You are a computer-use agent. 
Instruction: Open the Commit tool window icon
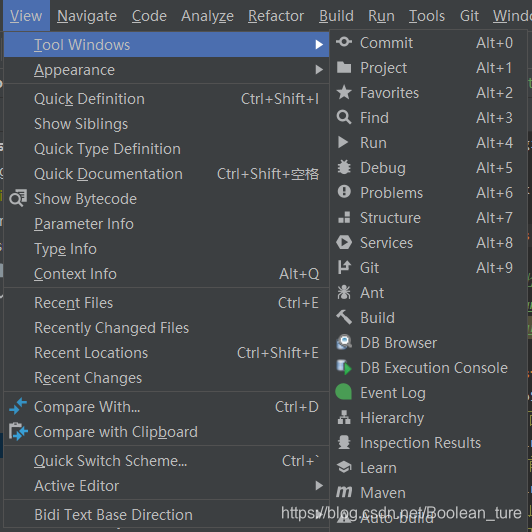344,42
